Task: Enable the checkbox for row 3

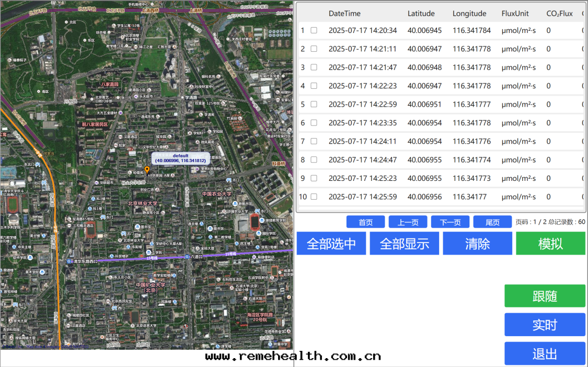Action: coord(314,67)
